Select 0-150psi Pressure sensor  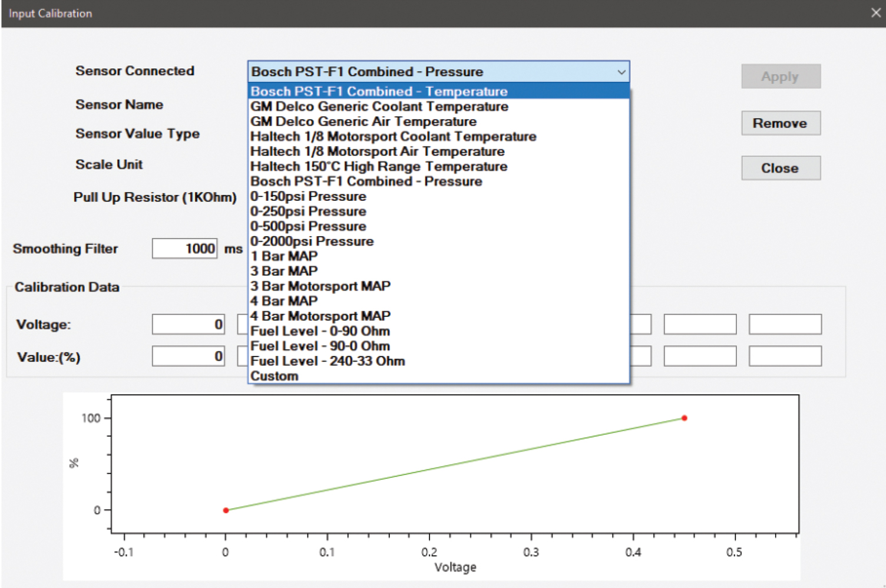point(439,197)
